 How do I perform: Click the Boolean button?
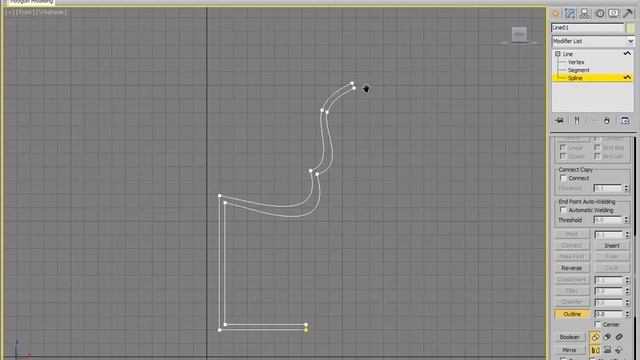[569, 337]
